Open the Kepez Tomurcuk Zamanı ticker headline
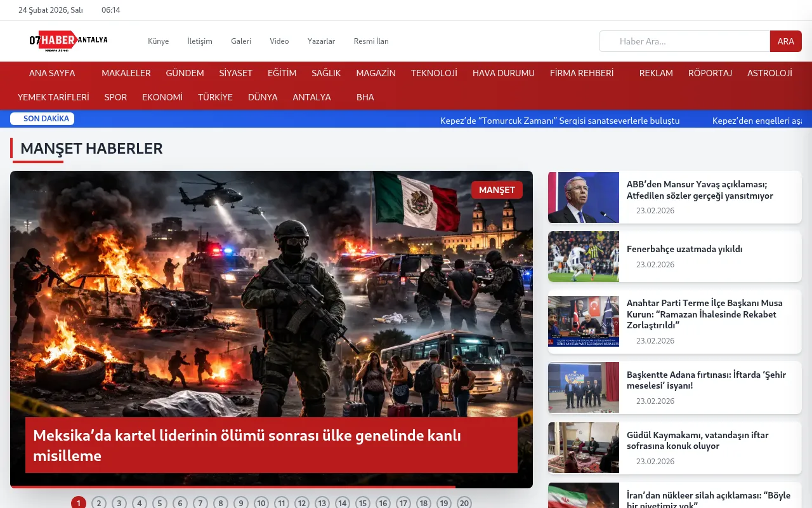This screenshot has width=812, height=508. (560, 121)
